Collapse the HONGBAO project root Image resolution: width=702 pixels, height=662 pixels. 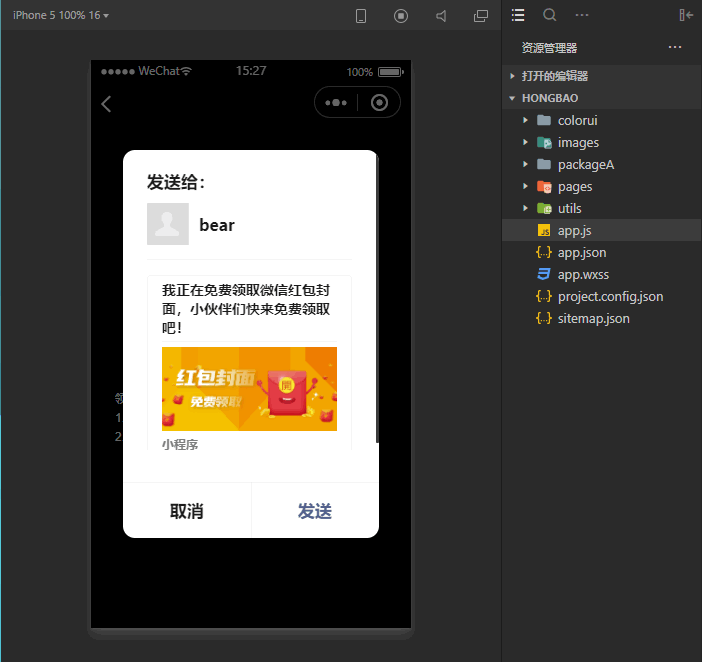602,98
